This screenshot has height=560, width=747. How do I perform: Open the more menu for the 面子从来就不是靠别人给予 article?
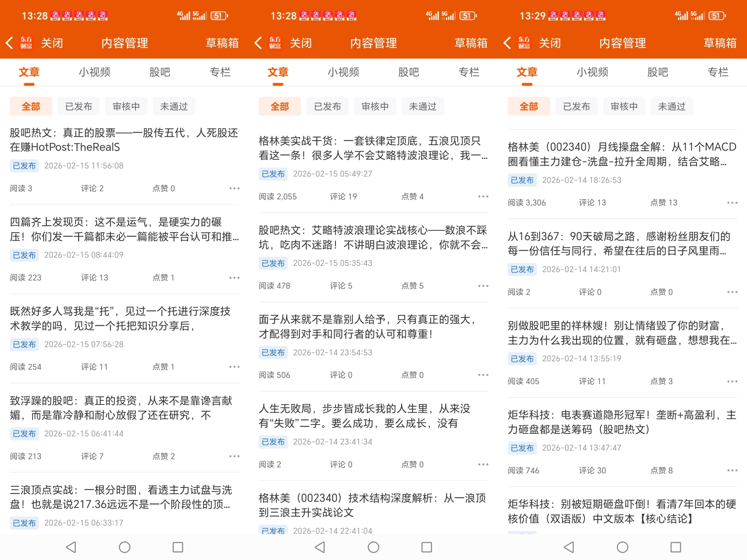point(483,375)
